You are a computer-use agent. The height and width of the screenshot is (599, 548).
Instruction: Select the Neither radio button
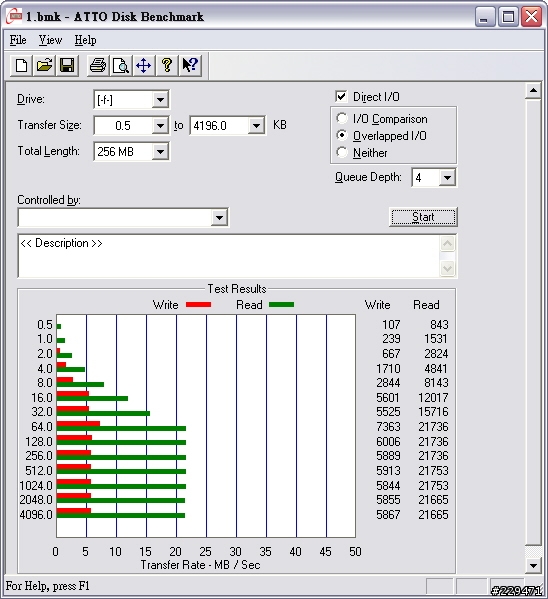[342, 152]
